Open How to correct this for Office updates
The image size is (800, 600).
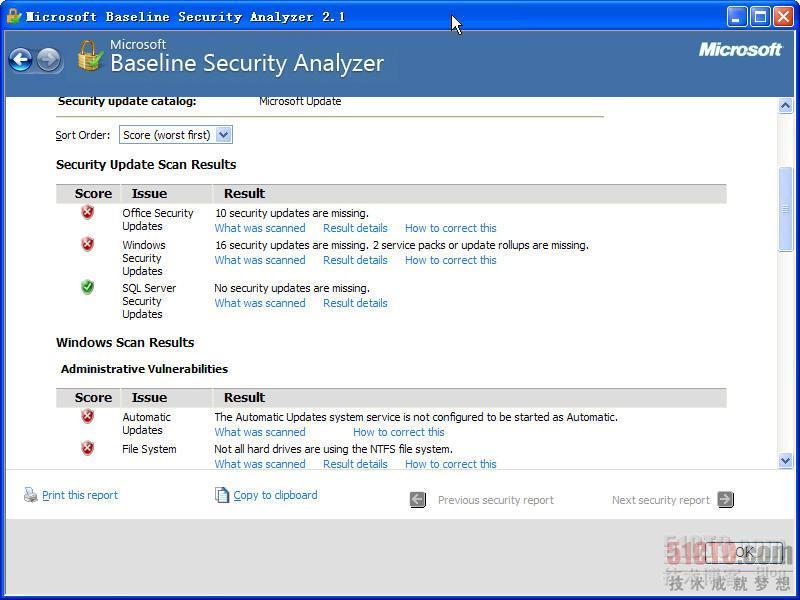[451, 228]
